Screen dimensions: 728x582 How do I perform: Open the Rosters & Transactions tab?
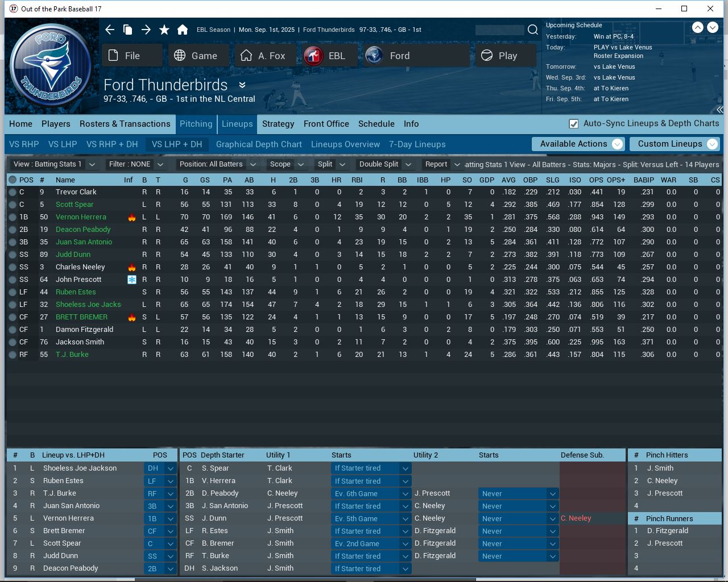(x=125, y=124)
